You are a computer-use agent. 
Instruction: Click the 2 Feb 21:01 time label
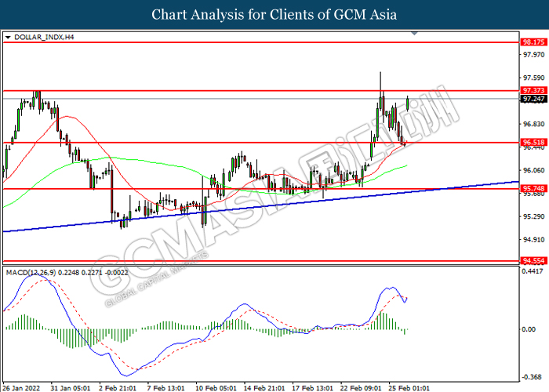(x=118, y=388)
